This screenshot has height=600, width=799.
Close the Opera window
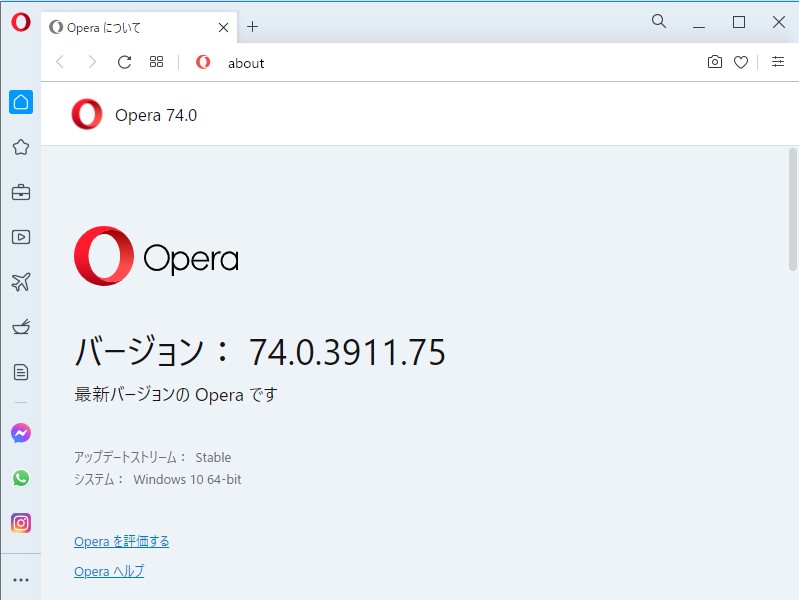pyautogui.click(x=779, y=22)
